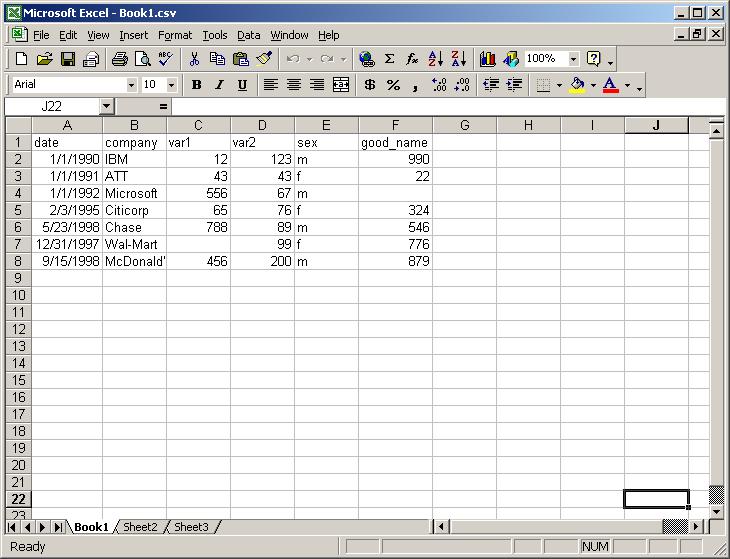Apply Currency Style dollar icon
Image resolution: width=730 pixels, height=559 pixels.
click(370, 85)
